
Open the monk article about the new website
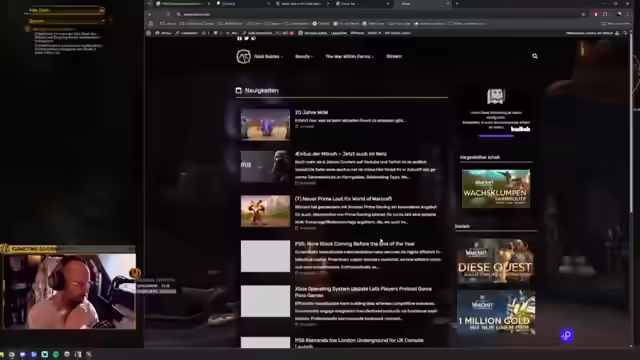click(x=341, y=154)
